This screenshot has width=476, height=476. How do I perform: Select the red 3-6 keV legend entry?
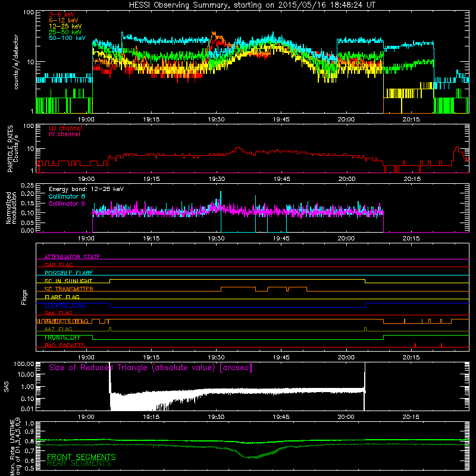[61, 14]
